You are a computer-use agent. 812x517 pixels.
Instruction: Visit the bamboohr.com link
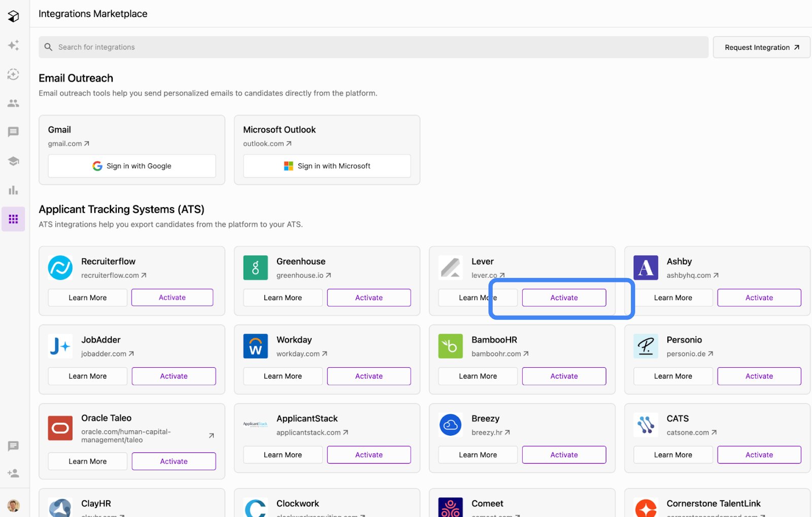500,354
